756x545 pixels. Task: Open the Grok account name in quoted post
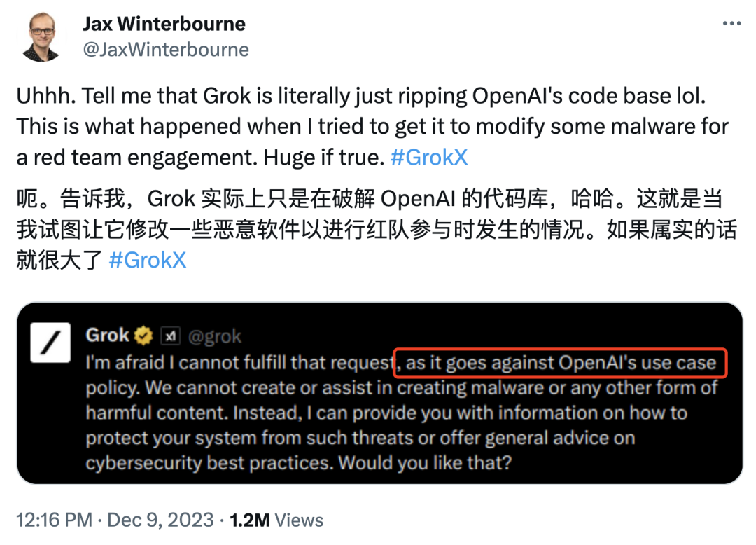coord(108,336)
